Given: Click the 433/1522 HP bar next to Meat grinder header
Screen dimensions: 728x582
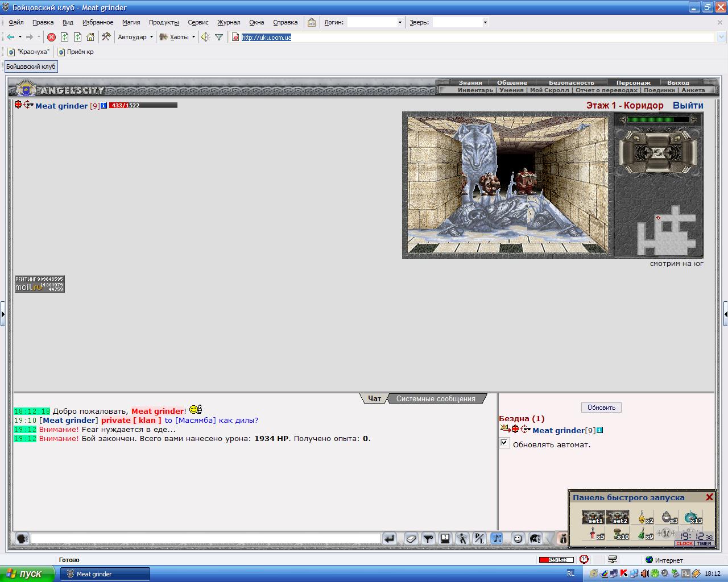Looking at the screenshot, I should coord(143,105).
